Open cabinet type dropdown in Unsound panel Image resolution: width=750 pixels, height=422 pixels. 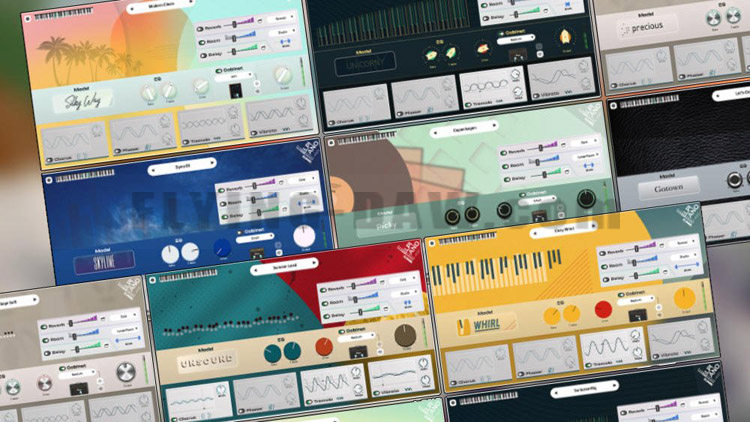pos(357,337)
